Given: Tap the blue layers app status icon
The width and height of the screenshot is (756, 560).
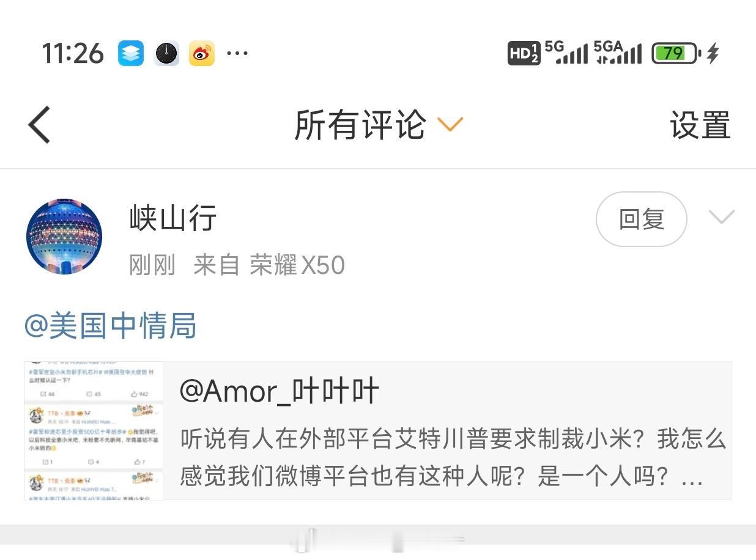Looking at the screenshot, I should click(130, 54).
